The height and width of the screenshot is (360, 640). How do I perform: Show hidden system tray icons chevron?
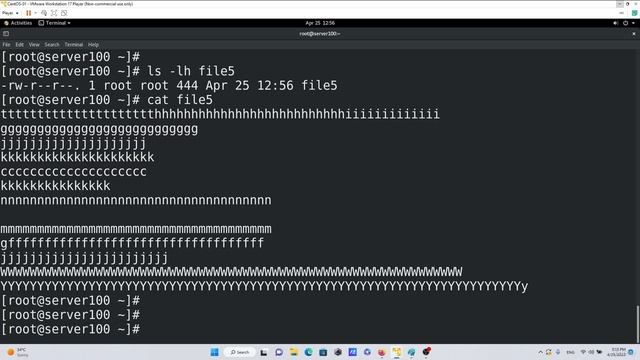click(x=540, y=352)
